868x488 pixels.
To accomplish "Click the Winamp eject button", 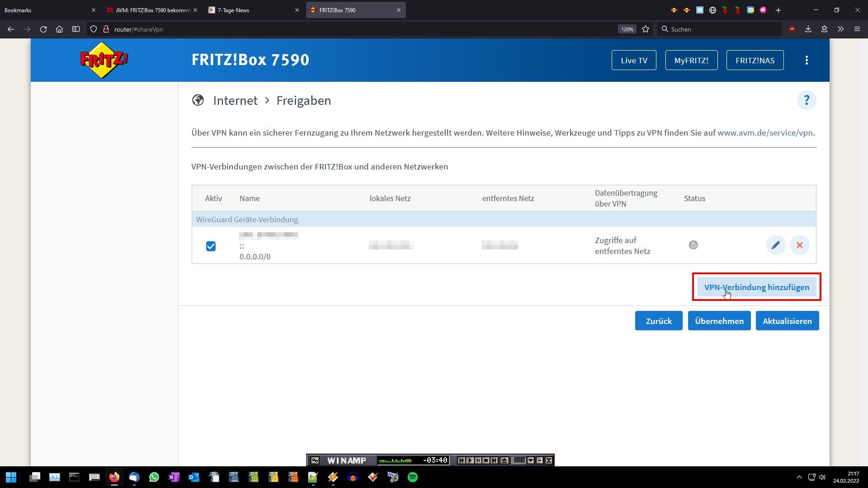I will click(x=505, y=460).
